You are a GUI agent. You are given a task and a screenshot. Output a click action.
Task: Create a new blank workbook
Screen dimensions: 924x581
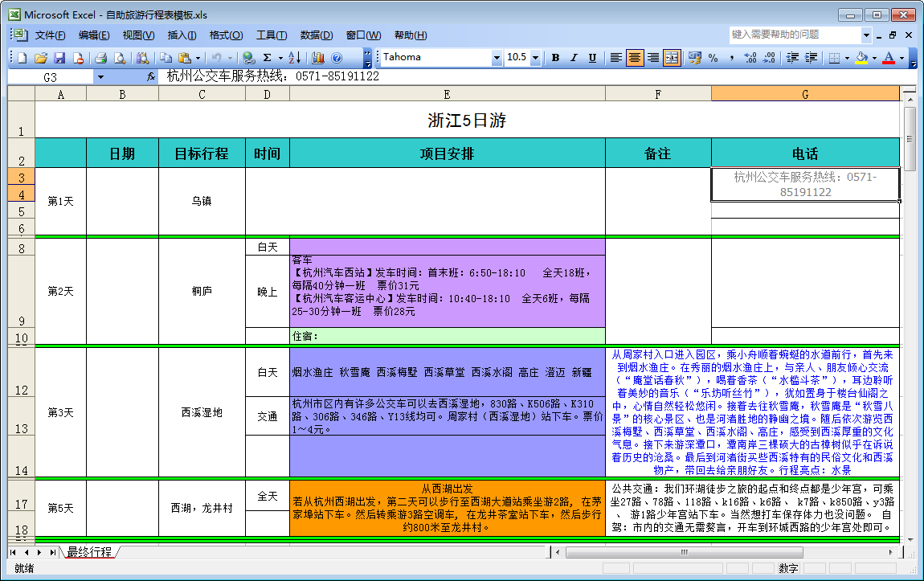point(22,58)
